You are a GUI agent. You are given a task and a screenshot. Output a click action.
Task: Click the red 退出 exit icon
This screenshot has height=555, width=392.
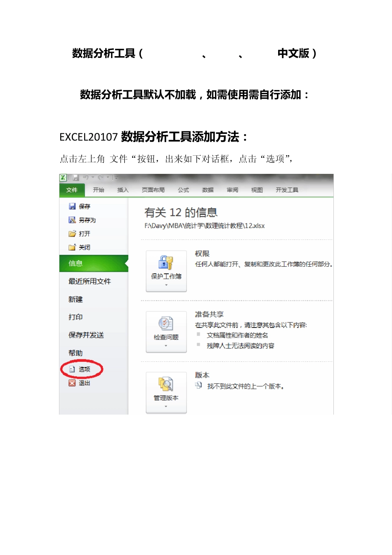tap(72, 383)
